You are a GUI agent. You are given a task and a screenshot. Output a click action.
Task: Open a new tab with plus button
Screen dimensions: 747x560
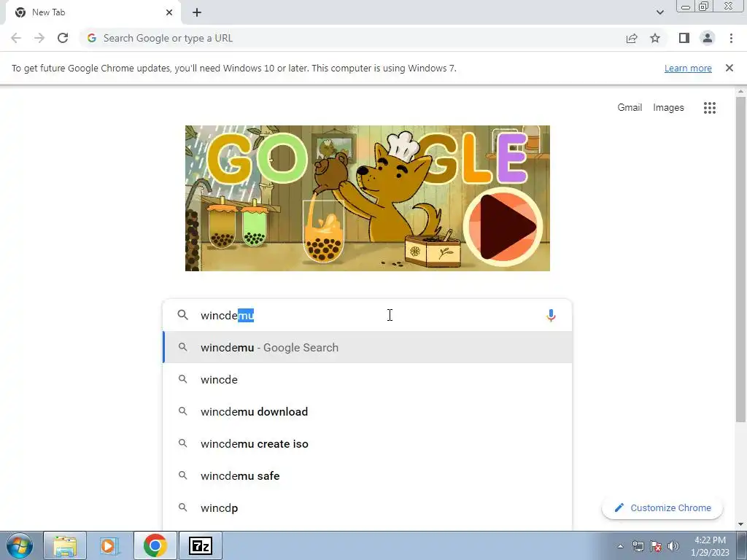click(197, 12)
